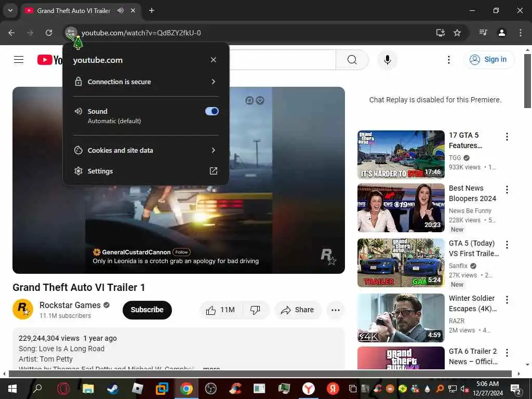Open OBS Studio from the taskbar
The height and width of the screenshot is (399, 532).
point(211,389)
